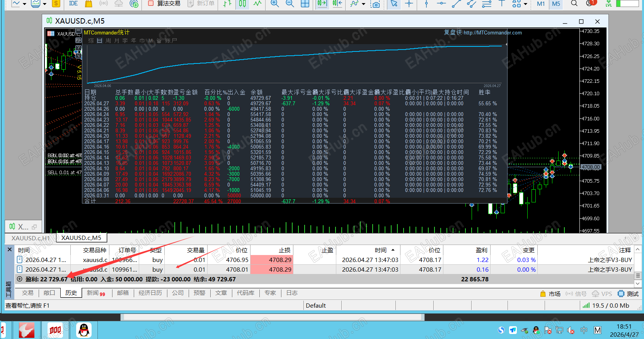
Task: Switch chart to bar chart mode
Action: tap(227, 3)
